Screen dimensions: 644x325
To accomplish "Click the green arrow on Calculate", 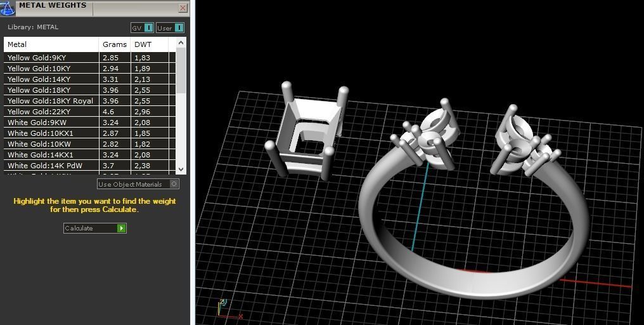I will [x=121, y=228].
